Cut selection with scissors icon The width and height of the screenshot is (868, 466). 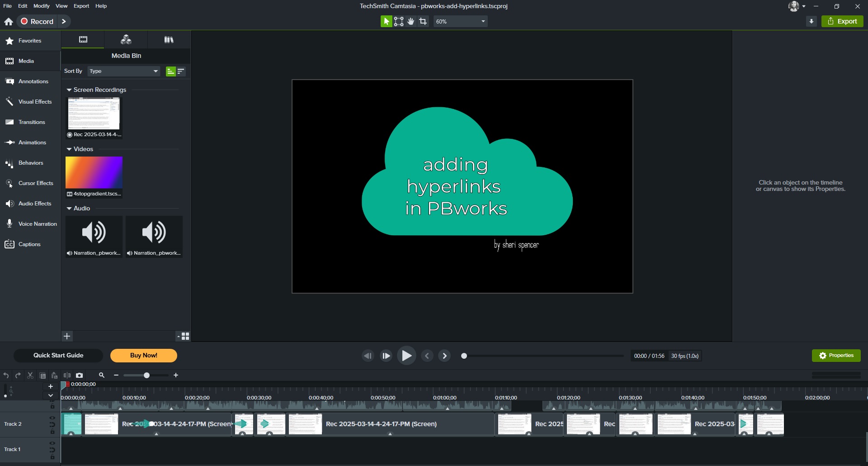coord(30,376)
